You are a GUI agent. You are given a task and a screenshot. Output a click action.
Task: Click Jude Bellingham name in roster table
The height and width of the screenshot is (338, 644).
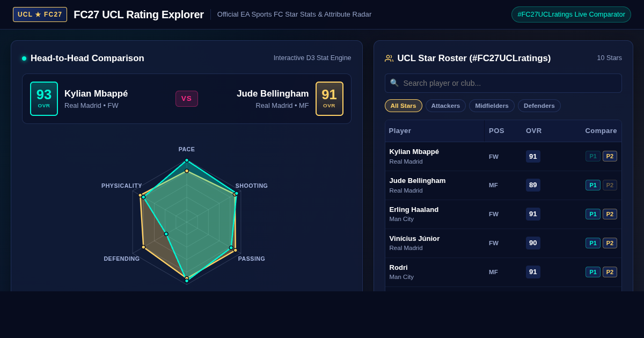pos(418,181)
